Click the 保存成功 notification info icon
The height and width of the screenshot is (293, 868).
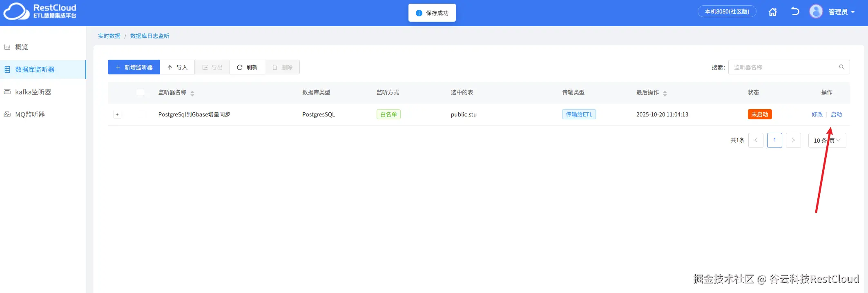[419, 13]
